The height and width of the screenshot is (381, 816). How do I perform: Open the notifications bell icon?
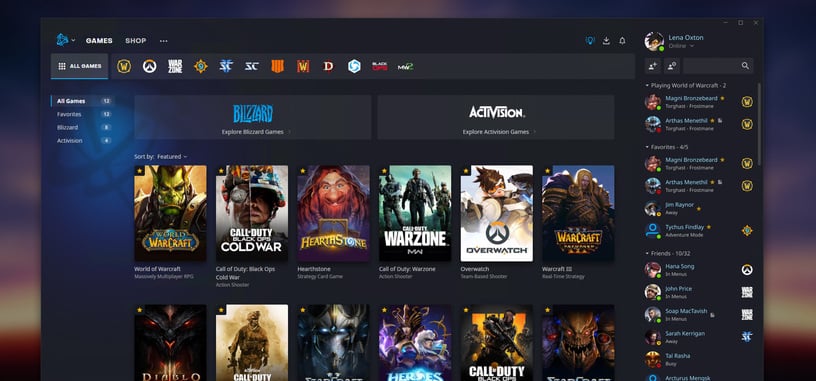point(622,41)
